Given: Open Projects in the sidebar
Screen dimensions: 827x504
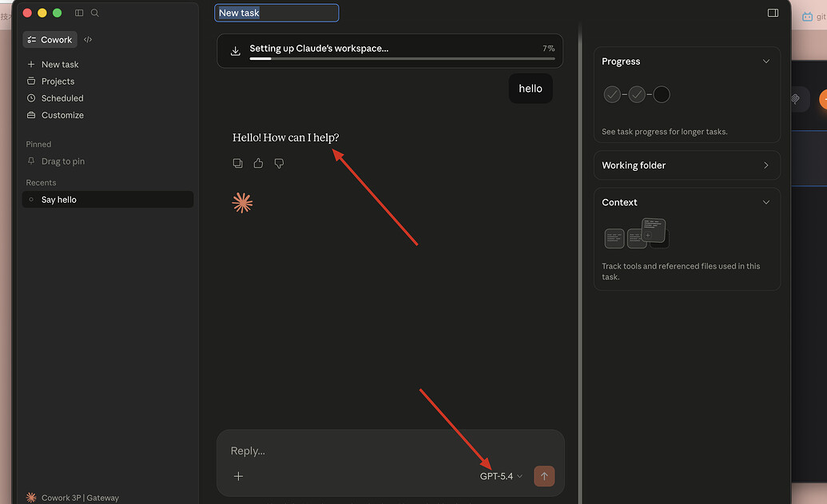Looking at the screenshot, I should (x=50, y=81).
